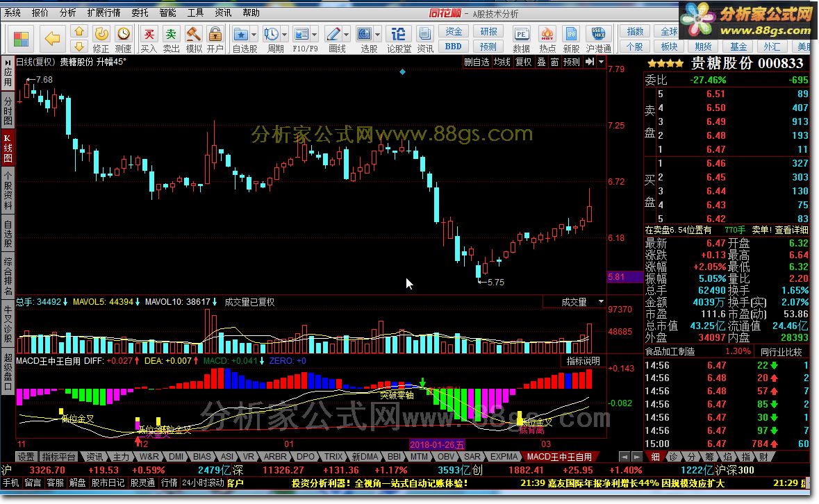This screenshot has width=819, height=504.
Task: Open the 系统 menu
Action: pos(13,12)
